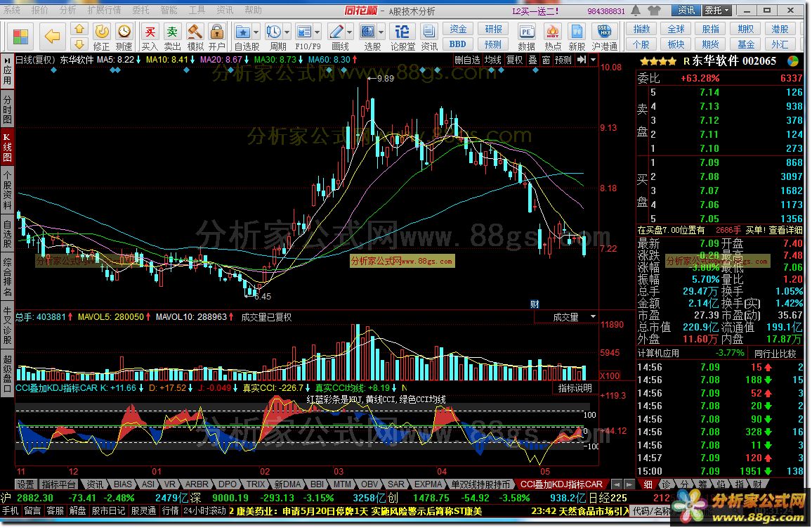
Task: Open the 系统 menu
Action: click(x=11, y=10)
